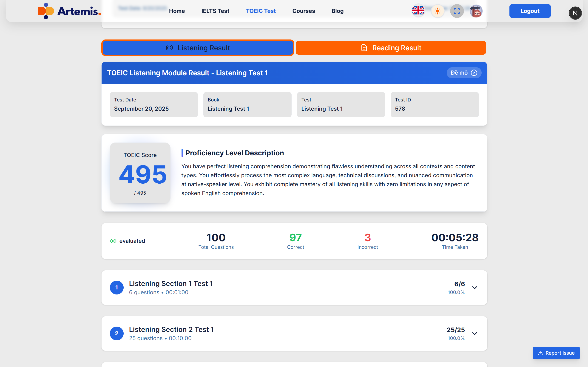Open the IELTS Test menu item
Viewport: 588px width, 367px height.
point(215,11)
